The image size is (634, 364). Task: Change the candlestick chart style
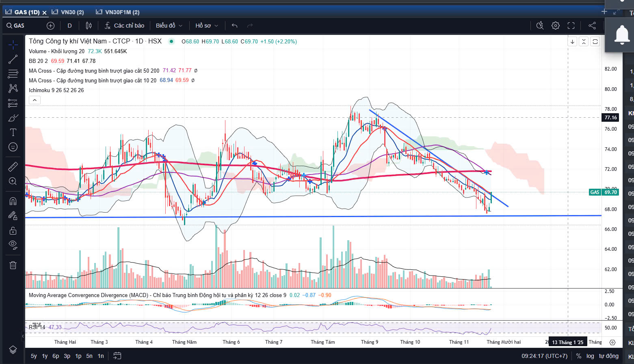pyautogui.click(x=89, y=26)
